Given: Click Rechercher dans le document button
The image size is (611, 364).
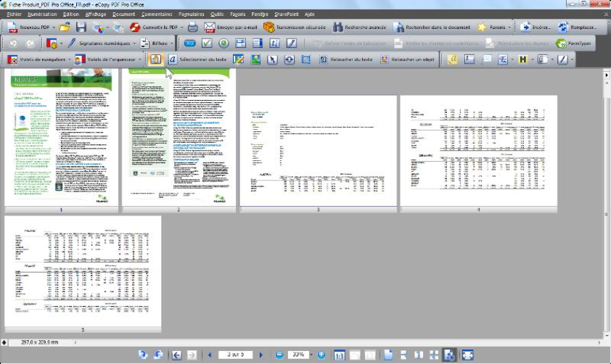Looking at the screenshot, I should click(x=432, y=28).
